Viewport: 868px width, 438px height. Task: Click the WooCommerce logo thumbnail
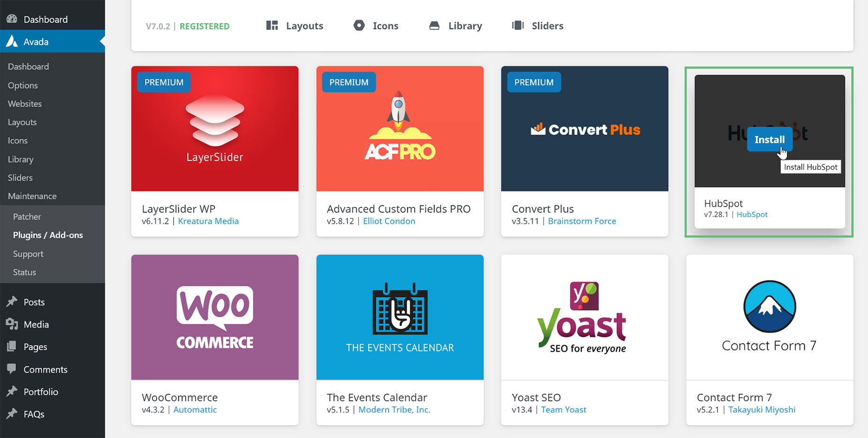[x=215, y=317]
